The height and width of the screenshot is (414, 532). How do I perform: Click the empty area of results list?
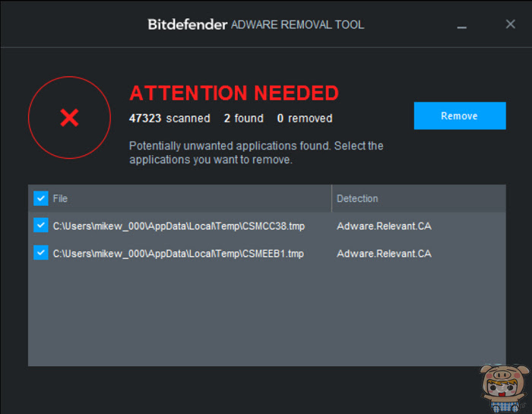(x=267, y=315)
